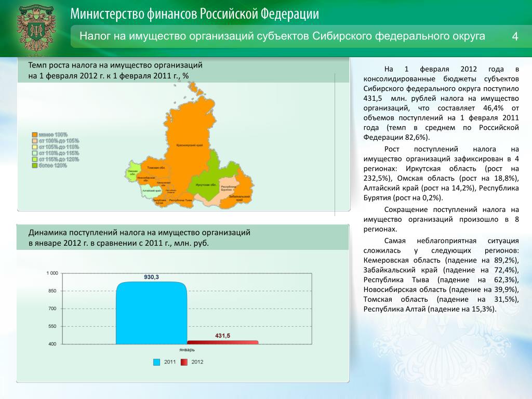Click the '930,3' data label
Viewport: 532px width, 399px height.
point(151,277)
